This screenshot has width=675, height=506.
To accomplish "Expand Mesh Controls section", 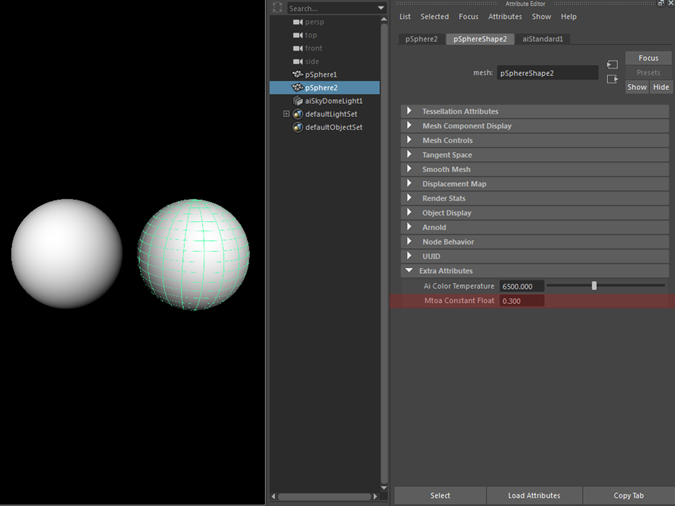I will [535, 140].
